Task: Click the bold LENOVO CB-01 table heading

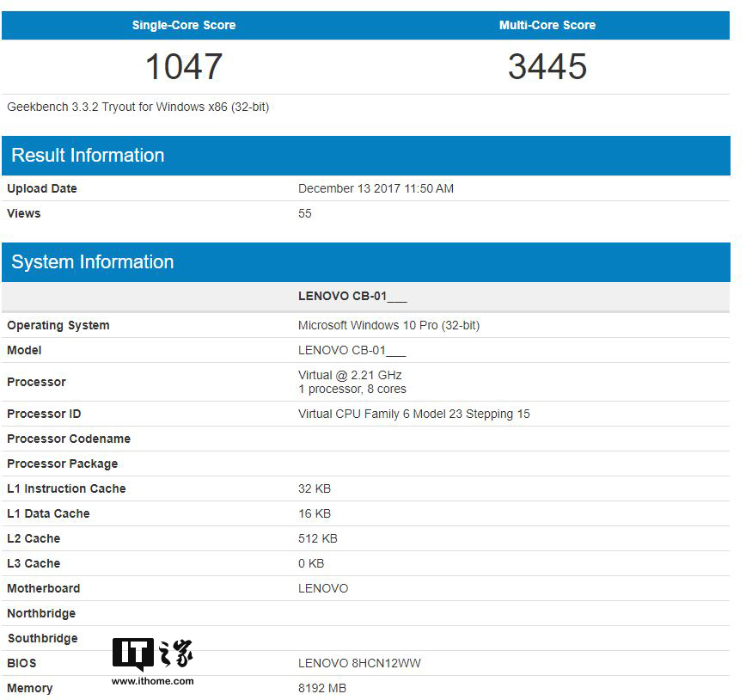Action: click(352, 296)
